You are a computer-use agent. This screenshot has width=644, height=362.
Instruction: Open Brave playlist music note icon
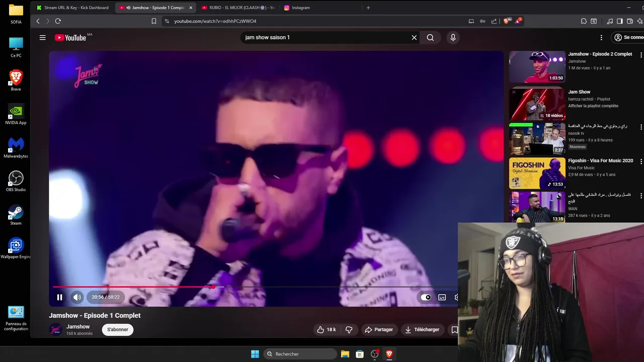(610, 21)
